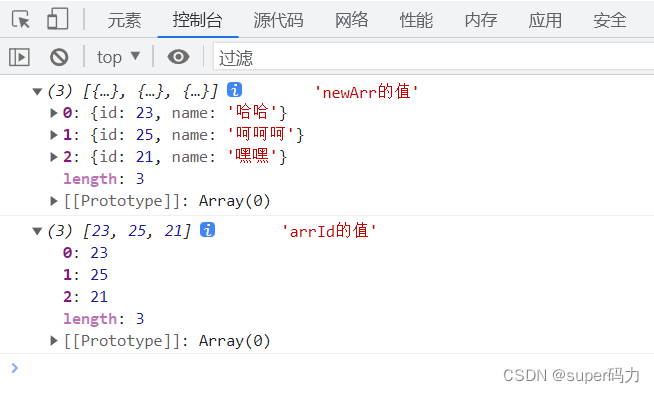Image resolution: width=654 pixels, height=393 pixels.
Task: Click the 'newArr的值' string
Action: (x=367, y=92)
